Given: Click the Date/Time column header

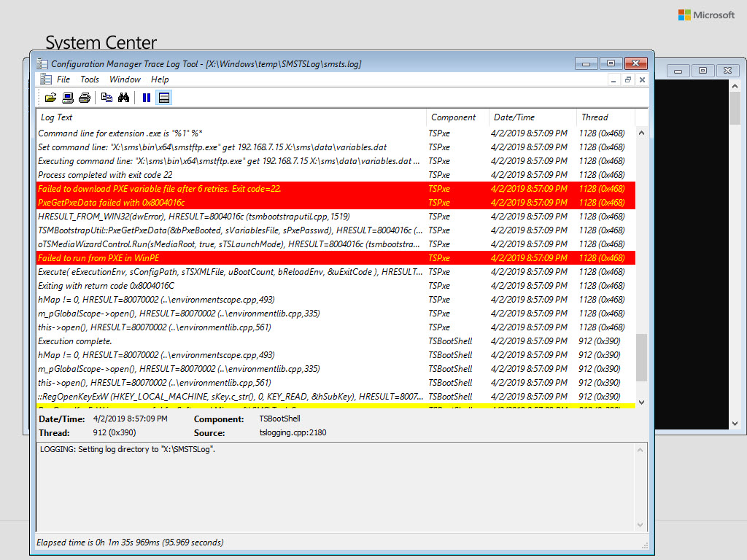Looking at the screenshot, I should point(514,117).
